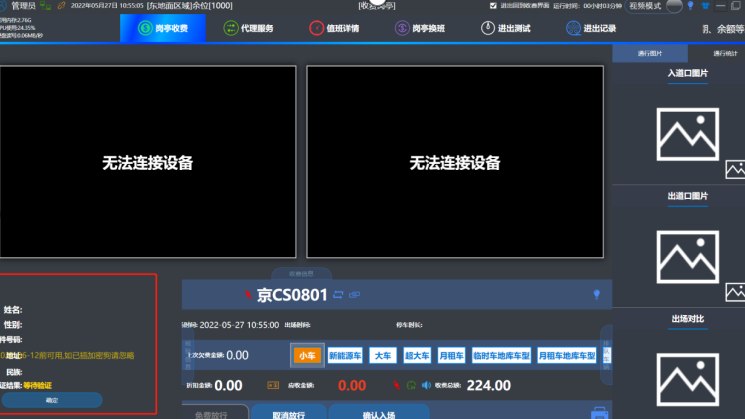Open the 进出记录 records tab
Image resolution: width=745 pixels, height=419 pixels.
point(591,28)
